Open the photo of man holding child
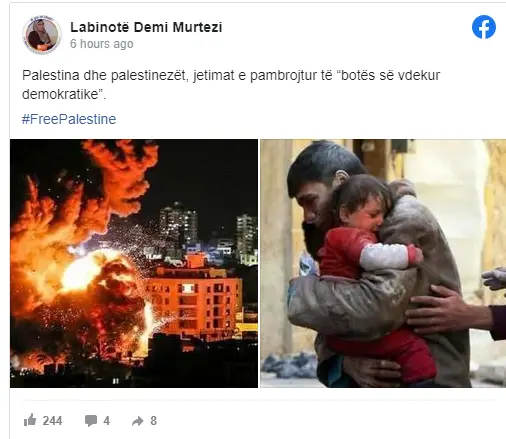The height and width of the screenshot is (439, 506). (383, 263)
